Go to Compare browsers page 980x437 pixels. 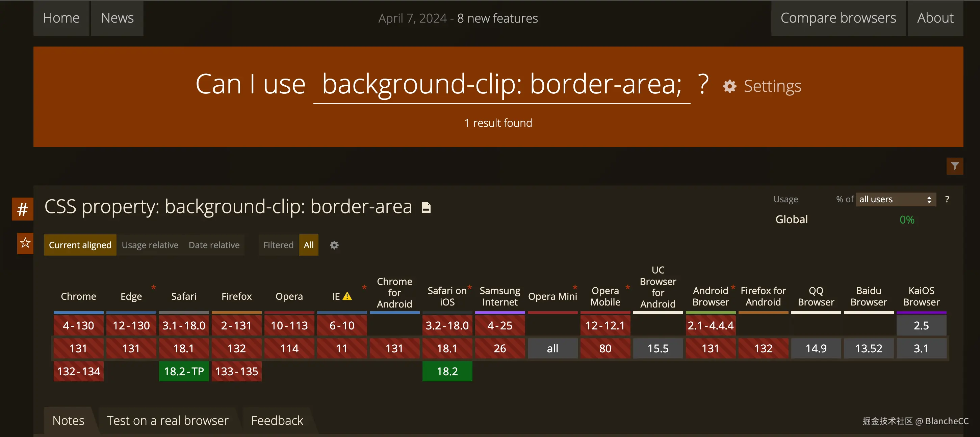point(838,18)
